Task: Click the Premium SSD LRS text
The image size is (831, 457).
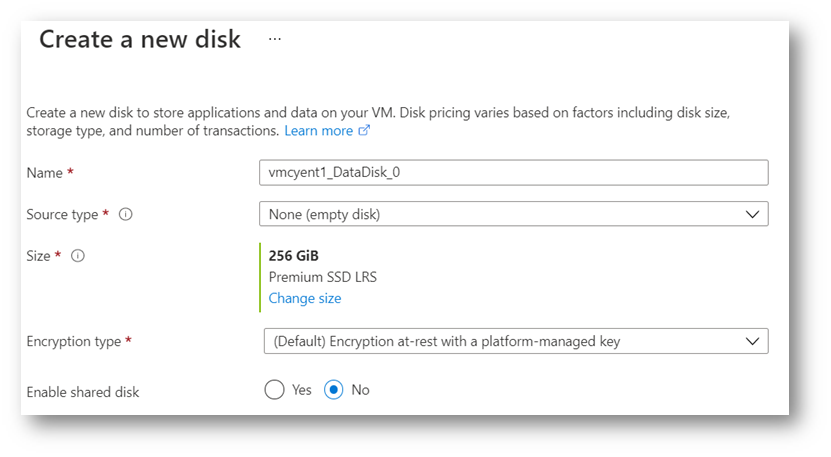Action: pyautogui.click(x=323, y=277)
